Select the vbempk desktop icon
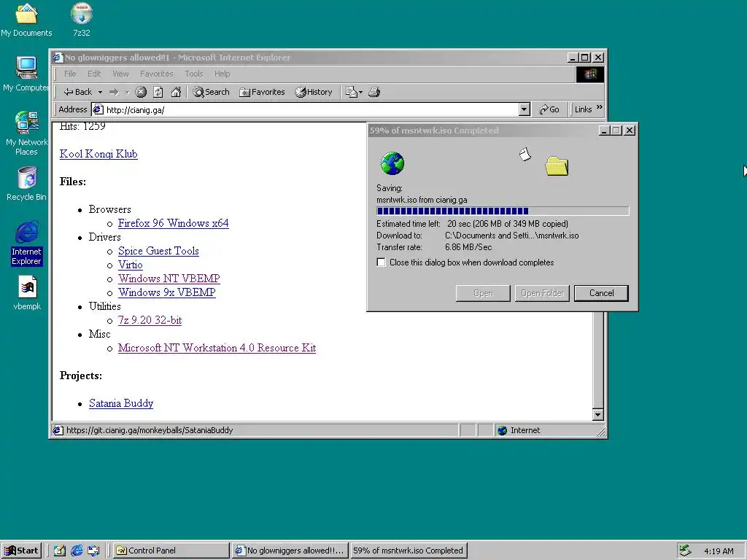Image resolution: width=747 pixels, height=560 pixels. pyautogui.click(x=27, y=294)
